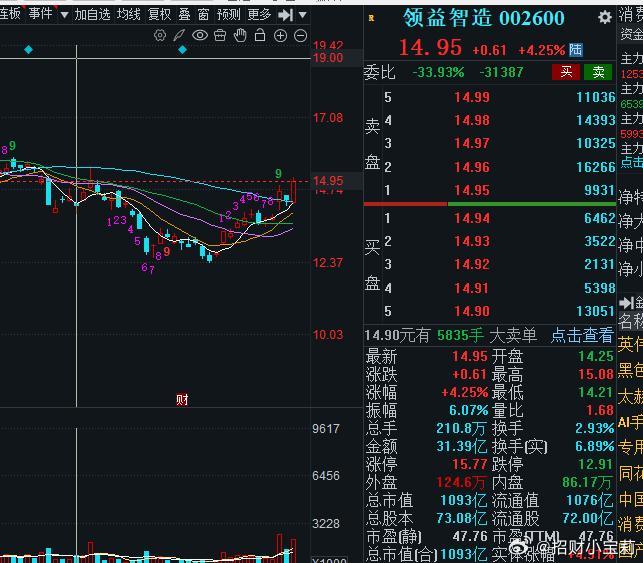Screen dimensions: 643x563
Task: Select the drawing pen tool
Action: 179,36
